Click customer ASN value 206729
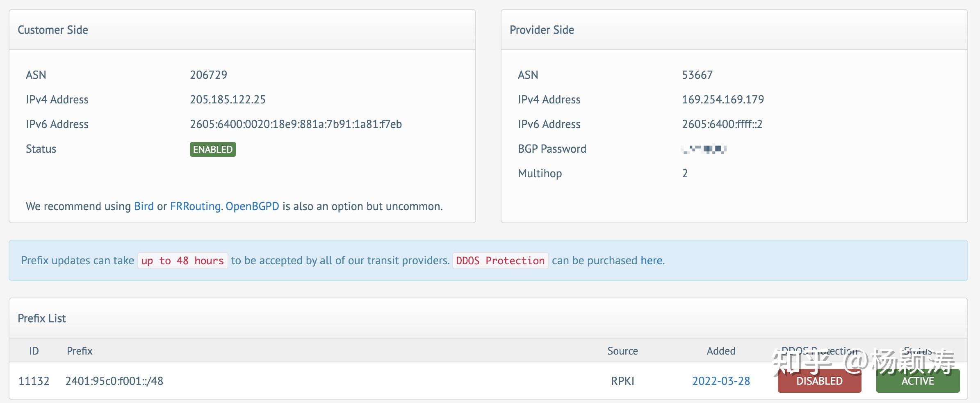 point(208,75)
